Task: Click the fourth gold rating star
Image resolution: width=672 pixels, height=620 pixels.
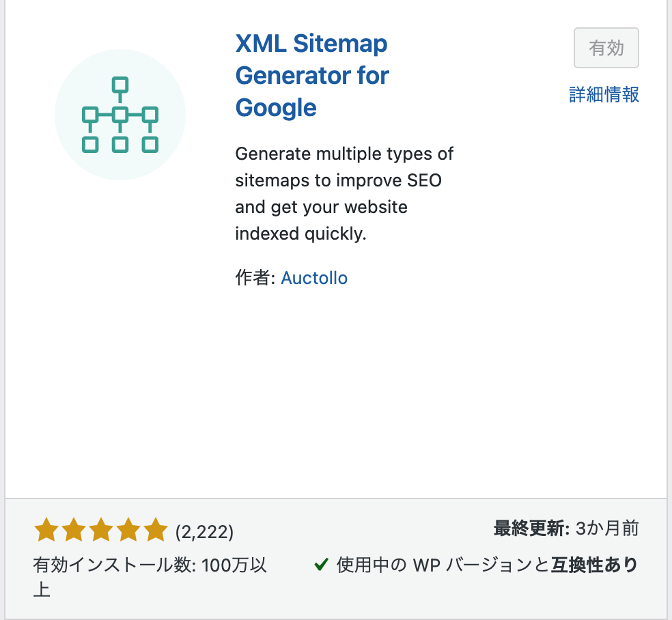Action: [x=128, y=530]
